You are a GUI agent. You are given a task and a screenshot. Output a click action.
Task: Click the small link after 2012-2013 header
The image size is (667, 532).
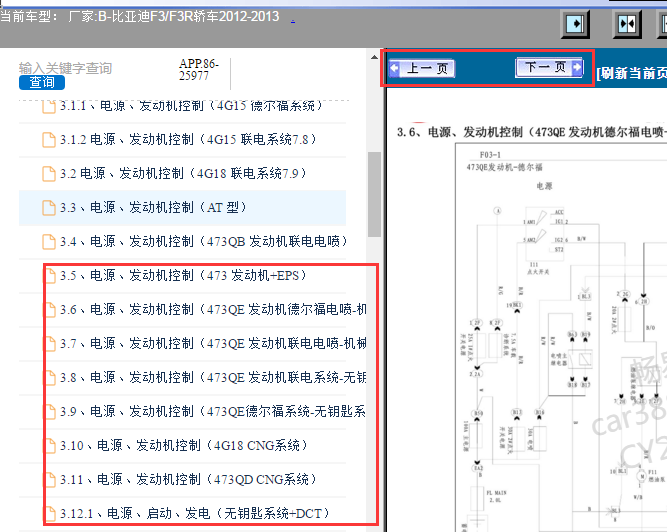click(x=293, y=21)
